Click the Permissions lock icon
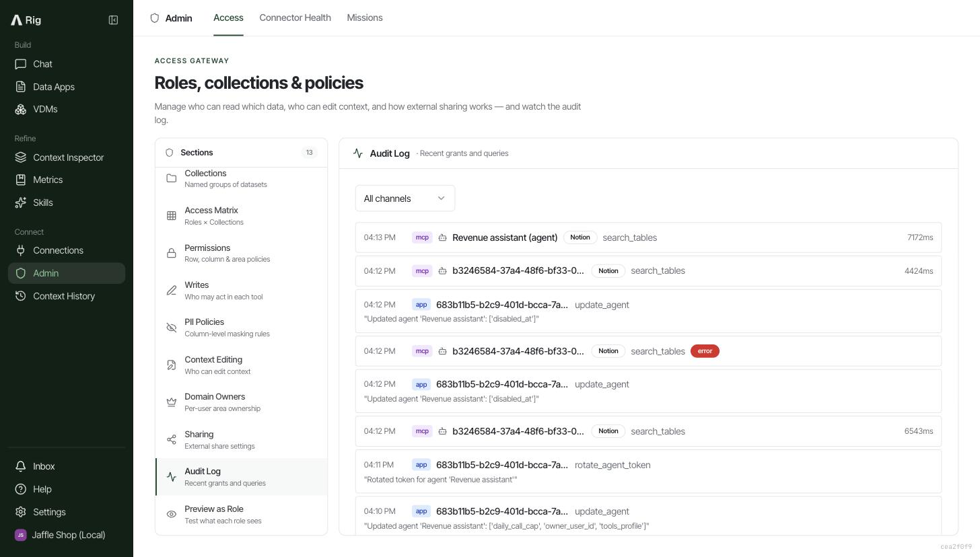Image resolution: width=980 pixels, height=557 pixels. (x=172, y=253)
